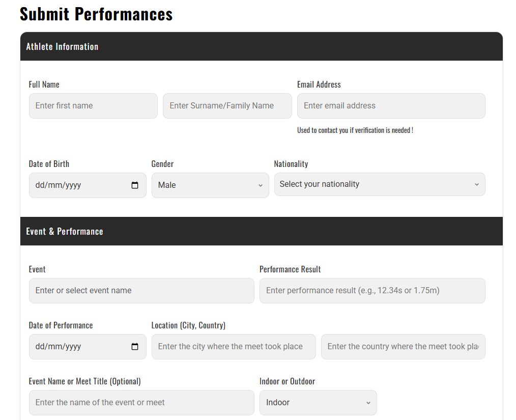
Task: Click the Location (City, Country) label
Action: 188,325
